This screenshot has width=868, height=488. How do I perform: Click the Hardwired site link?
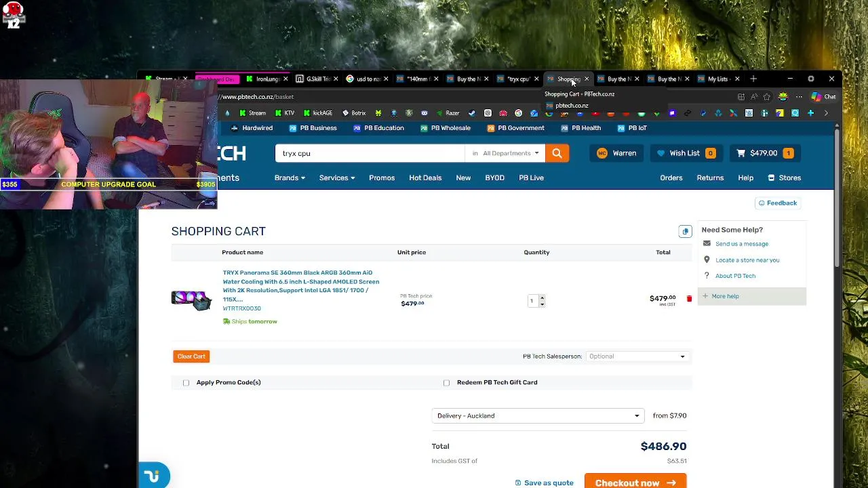[x=252, y=128]
